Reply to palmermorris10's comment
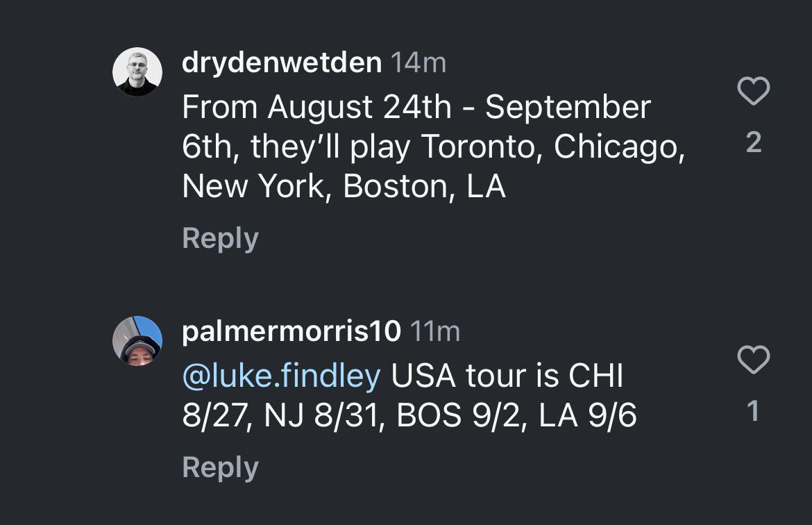Viewport: 812px width, 525px height. (219, 467)
